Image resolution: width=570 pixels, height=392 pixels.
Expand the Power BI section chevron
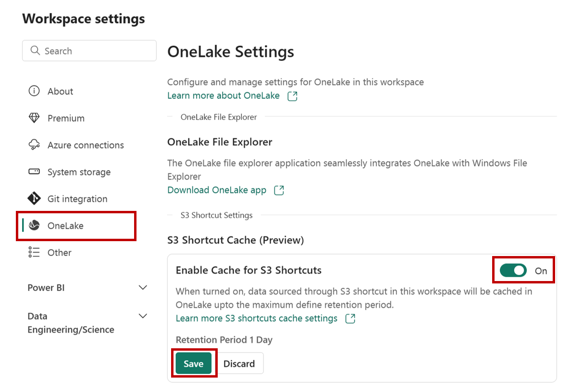[x=143, y=287]
